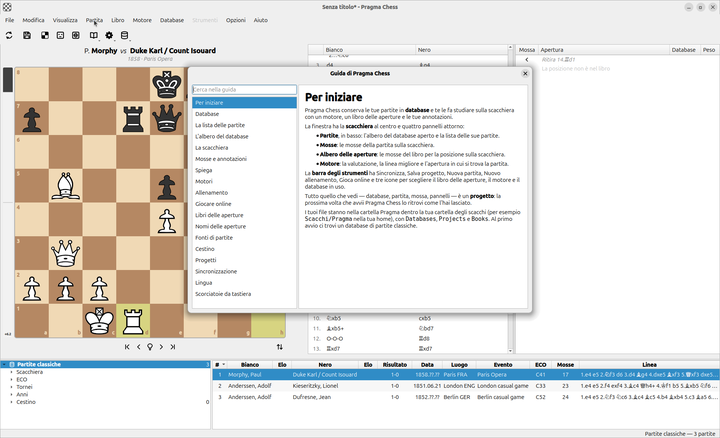Click the Peso column header
This screenshot has height=438, width=720.
709,50
